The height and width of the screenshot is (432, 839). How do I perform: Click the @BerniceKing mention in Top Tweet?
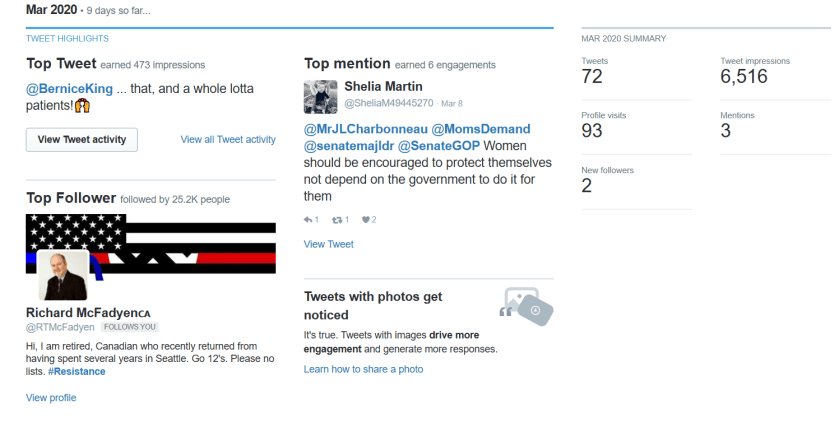pyautogui.click(x=67, y=89)
